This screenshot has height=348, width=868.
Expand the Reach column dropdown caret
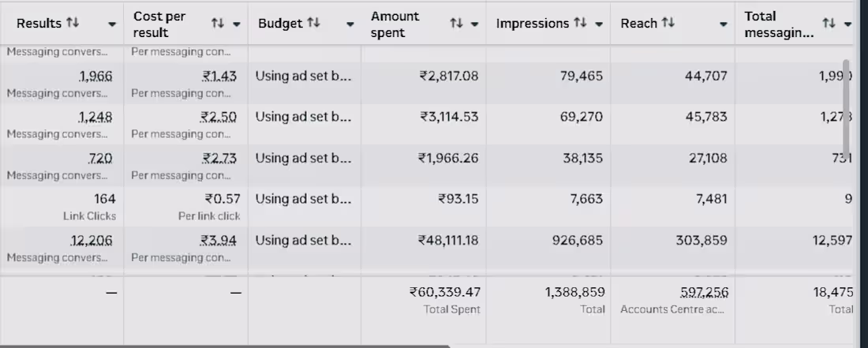coord(724,24)
